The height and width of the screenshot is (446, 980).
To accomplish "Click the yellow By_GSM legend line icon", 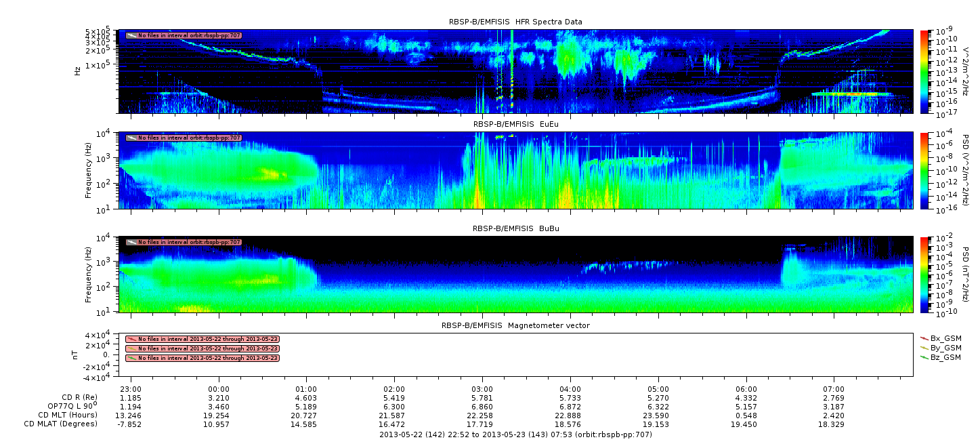I will [924, 347].
